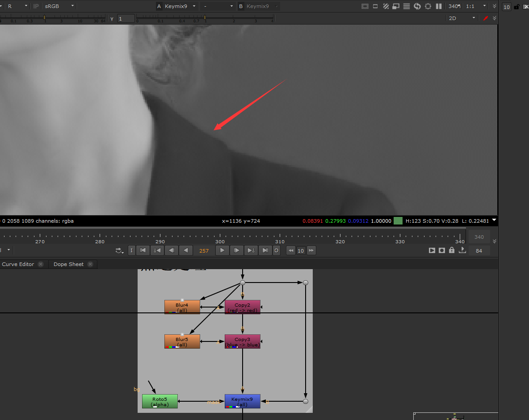The height and width of the screenshot is (420, 529).
Task: Open the R channel dropdown
Action: [x=17, y=6]
